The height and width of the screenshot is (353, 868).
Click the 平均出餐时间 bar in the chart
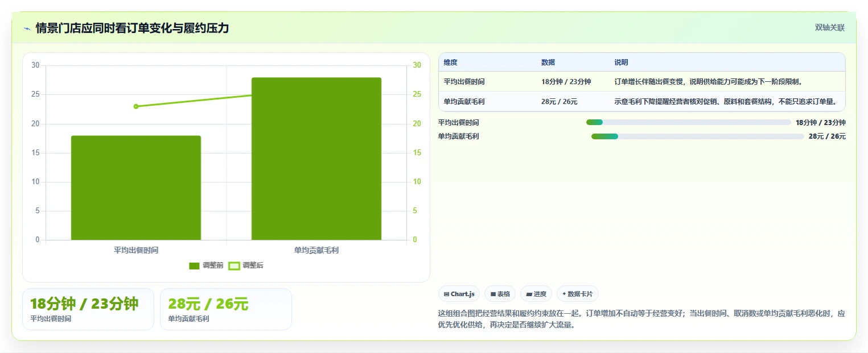[x=136, y=188]
